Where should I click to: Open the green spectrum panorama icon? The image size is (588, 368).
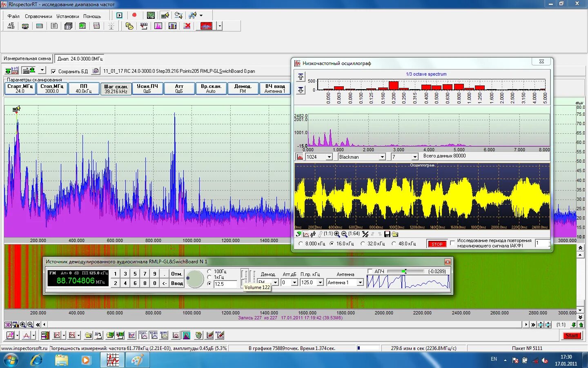[x=151, y=16]
